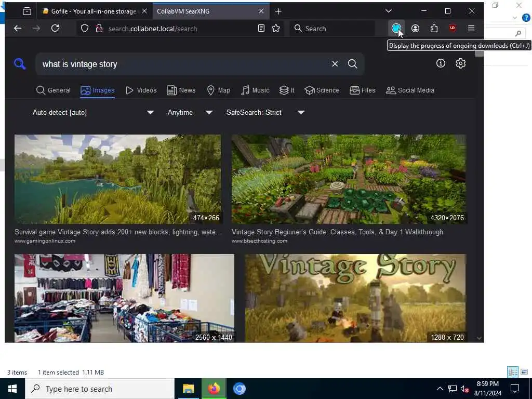
Task: Show hidden system tray icons
Action: [440, 389]
